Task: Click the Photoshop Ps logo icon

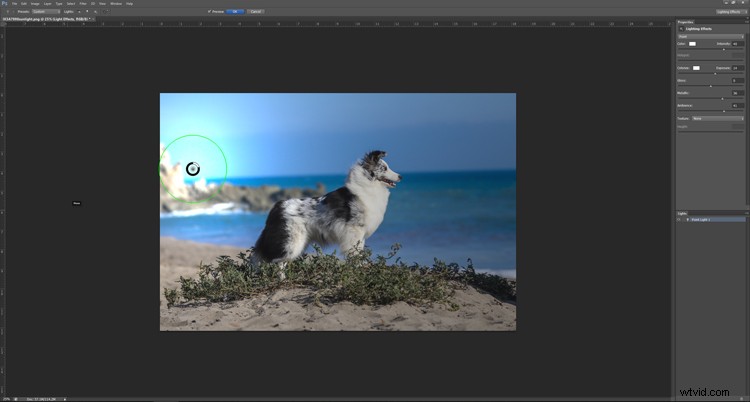Action: pos(4,3)
